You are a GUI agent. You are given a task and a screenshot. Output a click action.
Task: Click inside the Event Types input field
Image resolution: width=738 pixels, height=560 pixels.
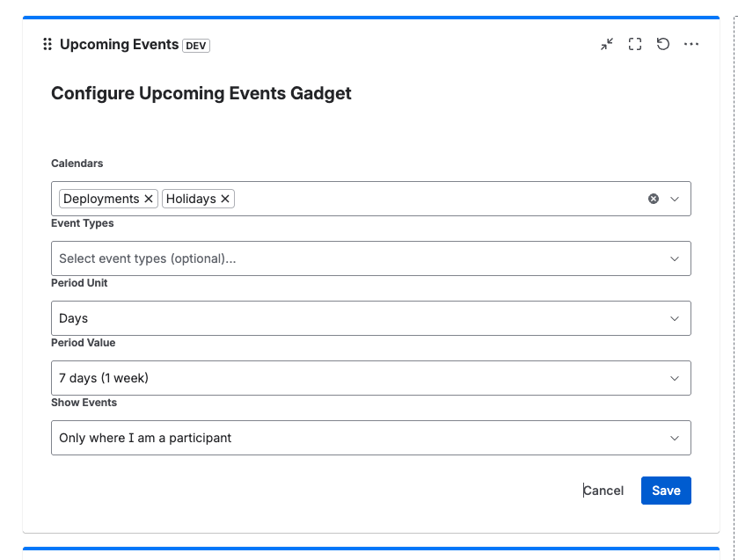coord(352,258)
